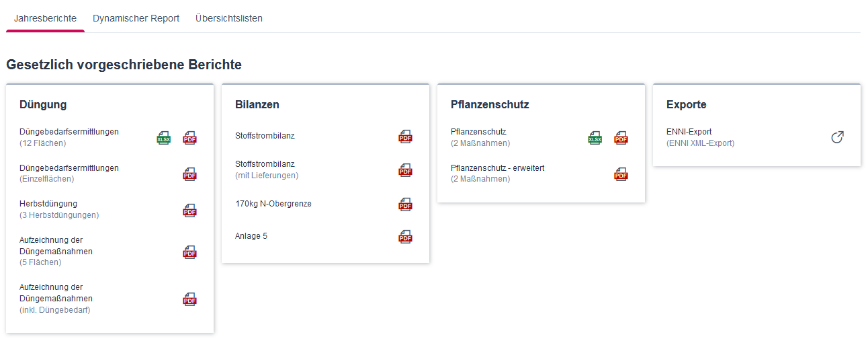Open the Pflanzenschutz - erweitert PDF
This screenshot has height=339, width=868.
pyautogui.click(x=621, y=174)
